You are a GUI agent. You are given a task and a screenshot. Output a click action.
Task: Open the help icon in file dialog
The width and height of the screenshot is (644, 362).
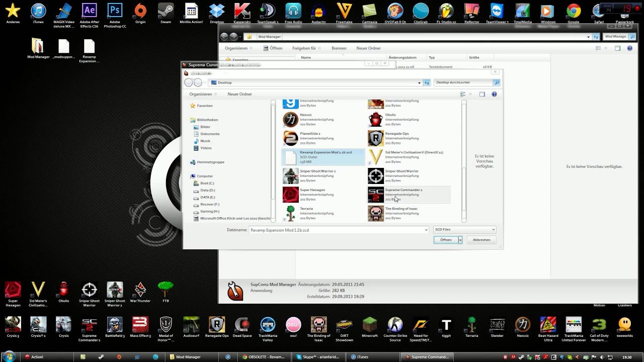click(494, 94)
